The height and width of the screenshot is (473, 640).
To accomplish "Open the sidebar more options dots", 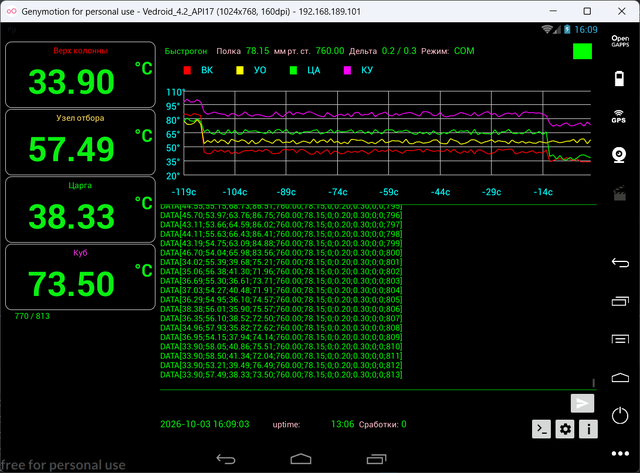I will click(x=620, y=453).
